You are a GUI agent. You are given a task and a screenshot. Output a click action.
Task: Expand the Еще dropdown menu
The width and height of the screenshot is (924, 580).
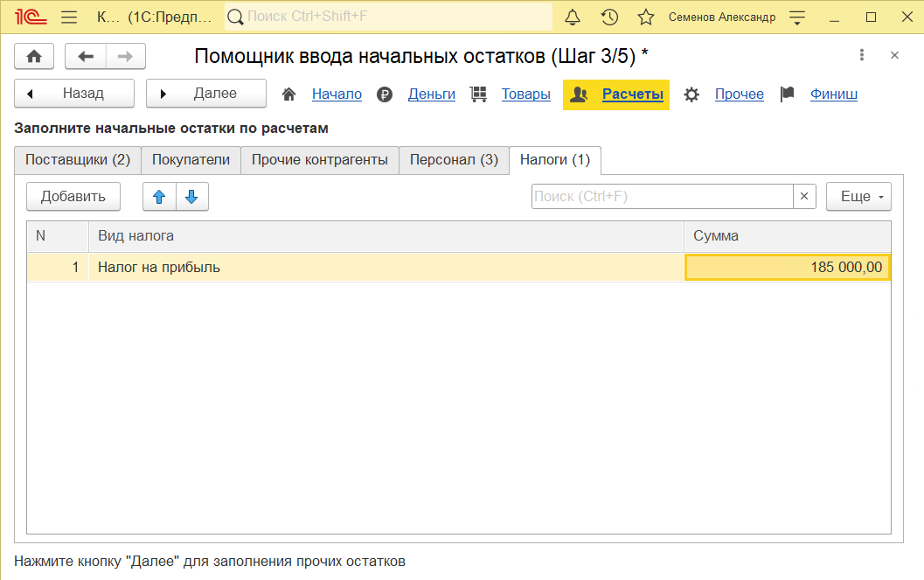click(x=858, y=196)
